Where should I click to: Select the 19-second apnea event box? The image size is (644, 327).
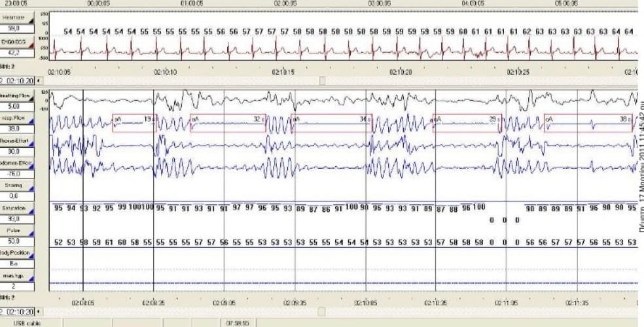click(134, 123)
